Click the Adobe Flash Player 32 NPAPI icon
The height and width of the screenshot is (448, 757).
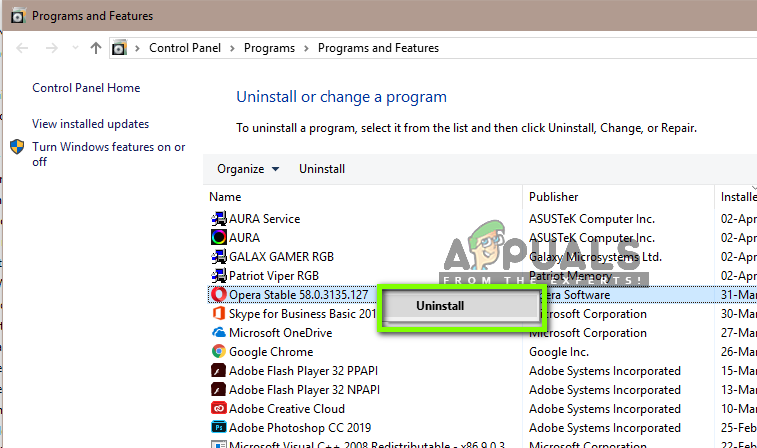[219, 390]
